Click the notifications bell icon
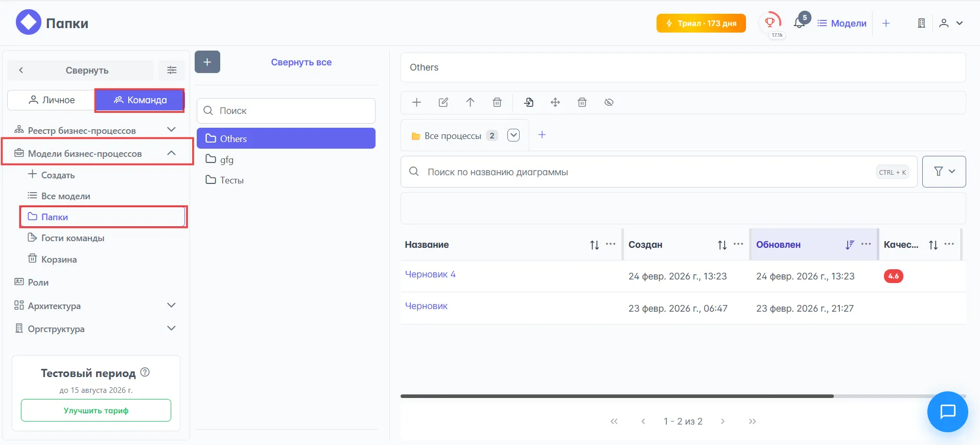The image size is (980, 445). click(799, 23)
